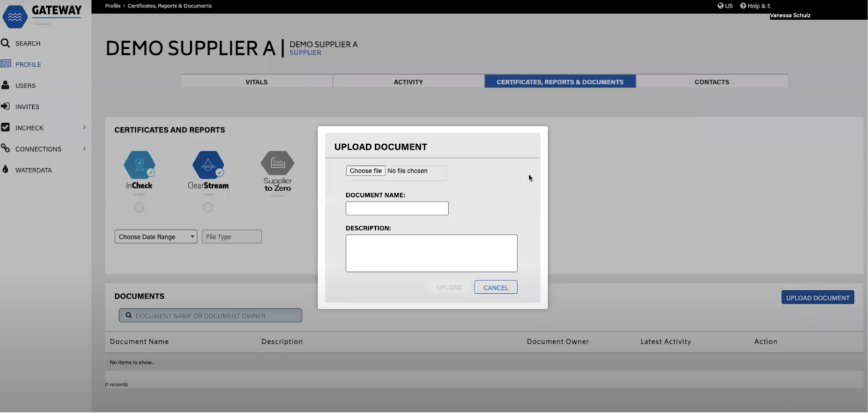Select the radio button under ClearStream
868x413 pixels.
(208, 207)
